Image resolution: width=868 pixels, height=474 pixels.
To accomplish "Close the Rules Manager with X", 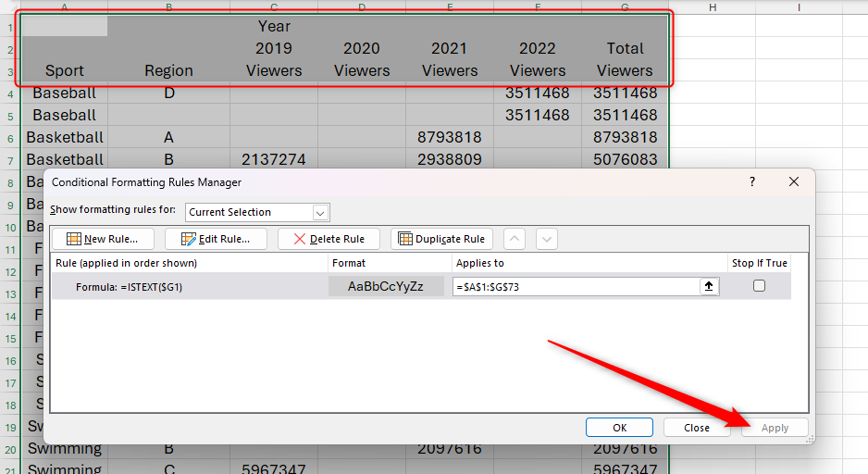I will pyautogui.click(x=794, y=182).
